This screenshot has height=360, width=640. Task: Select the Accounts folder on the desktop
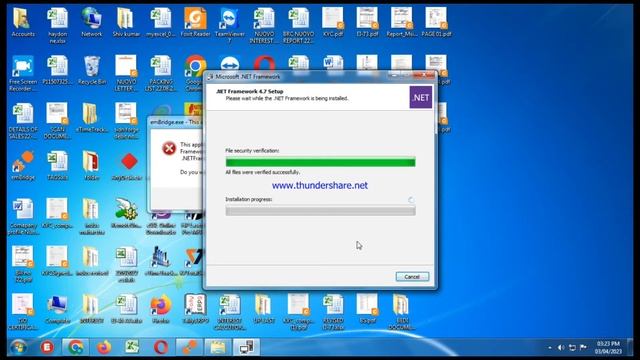click(23, 23)
